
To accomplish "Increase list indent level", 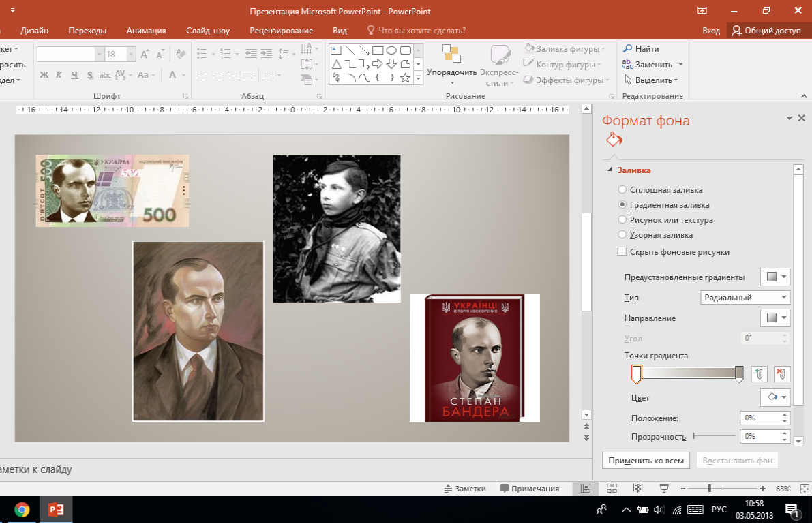I will click(x=266, y=54).
